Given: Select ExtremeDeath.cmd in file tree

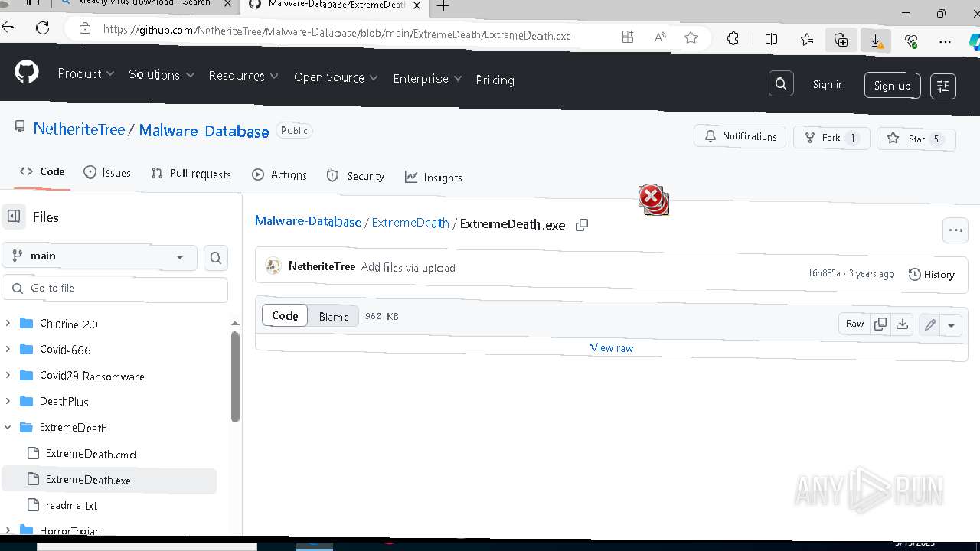Looking at the screenshot, I should 90,453.
